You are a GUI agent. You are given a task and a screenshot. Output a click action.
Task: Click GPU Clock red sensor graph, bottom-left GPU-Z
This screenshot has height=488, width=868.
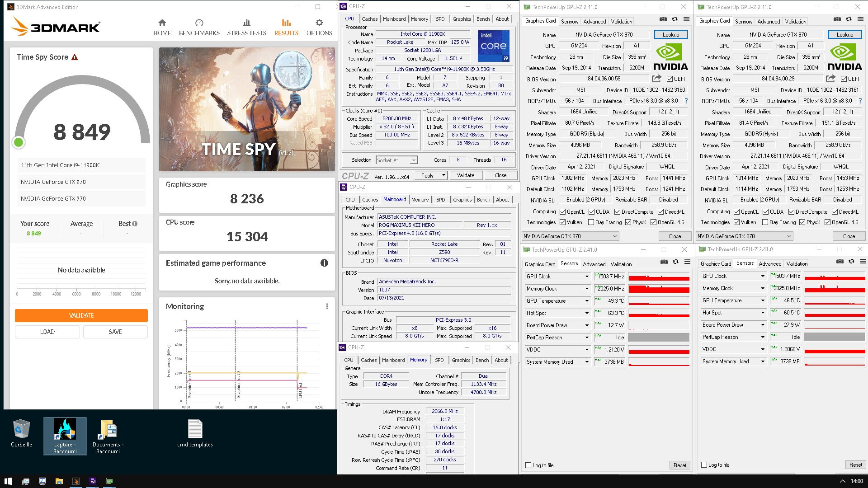(x=659, y=277)
